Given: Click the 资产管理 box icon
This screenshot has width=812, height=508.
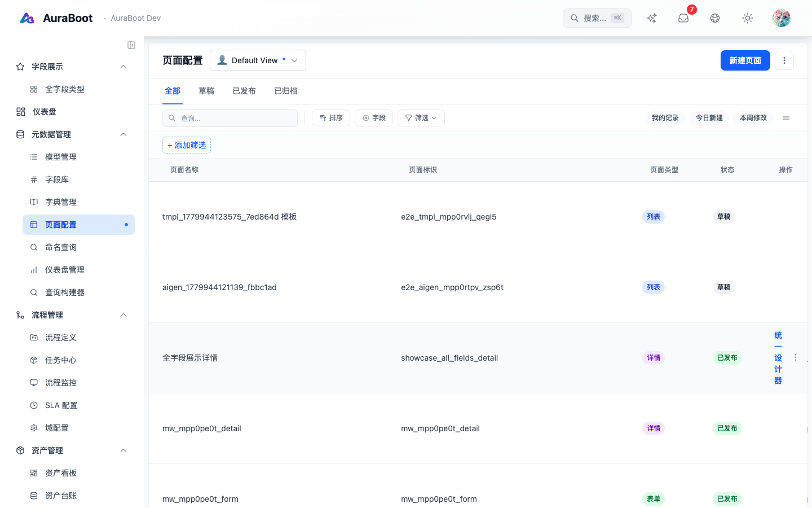Looking at the screenshot, I should click(20, 450).
